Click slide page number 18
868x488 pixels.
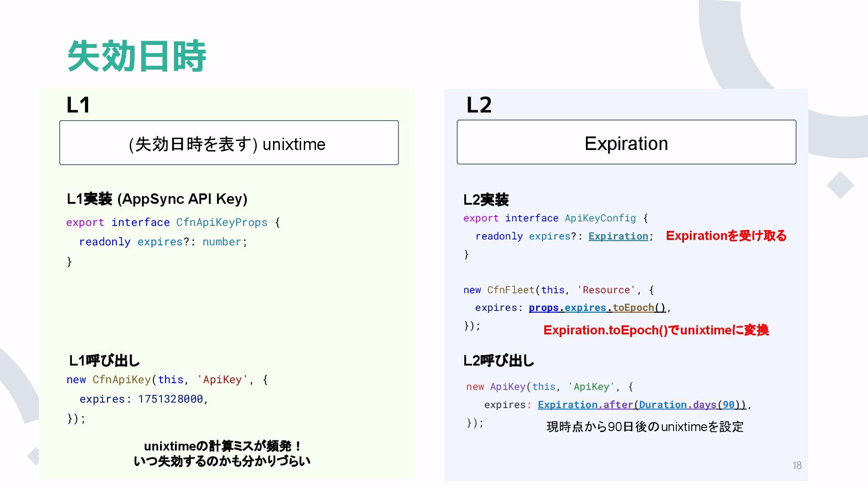pos(797,465)
